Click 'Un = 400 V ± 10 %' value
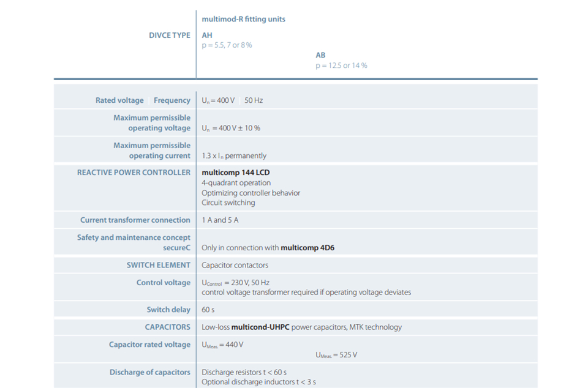This screenshot has width=588, height=388. click(x=231, y=128)
